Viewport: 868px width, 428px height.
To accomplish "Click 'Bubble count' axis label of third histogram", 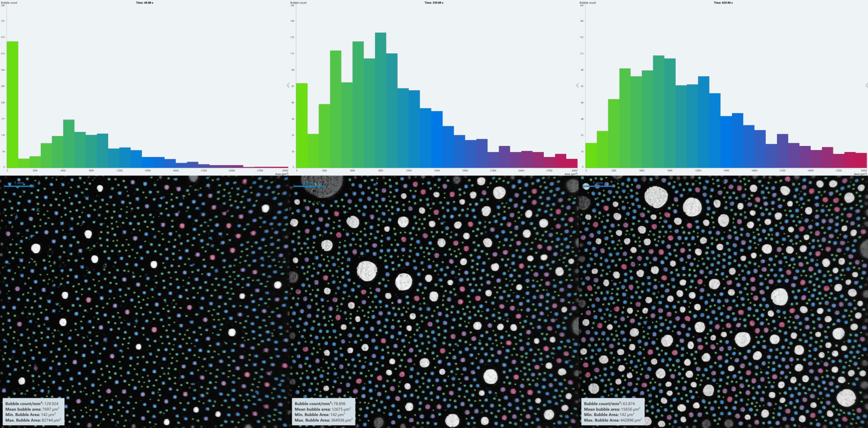I will [588, 3].
